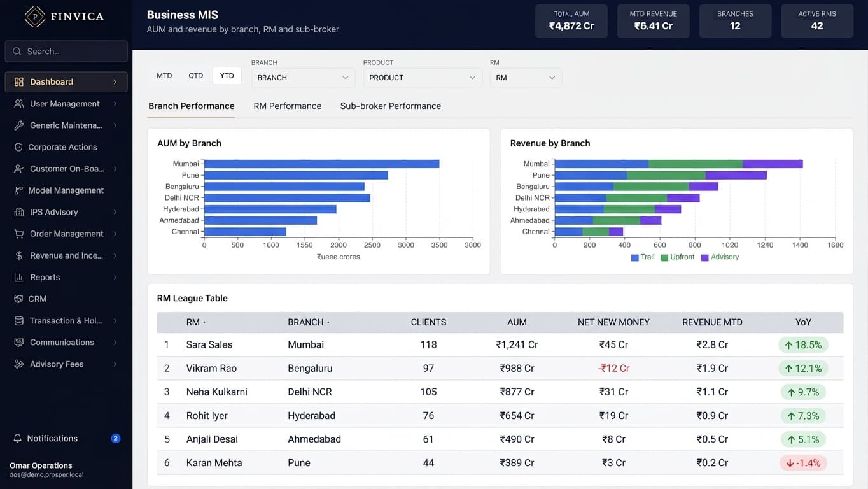Click the Customer On-Boarding person icon

(x=18, y=169)
